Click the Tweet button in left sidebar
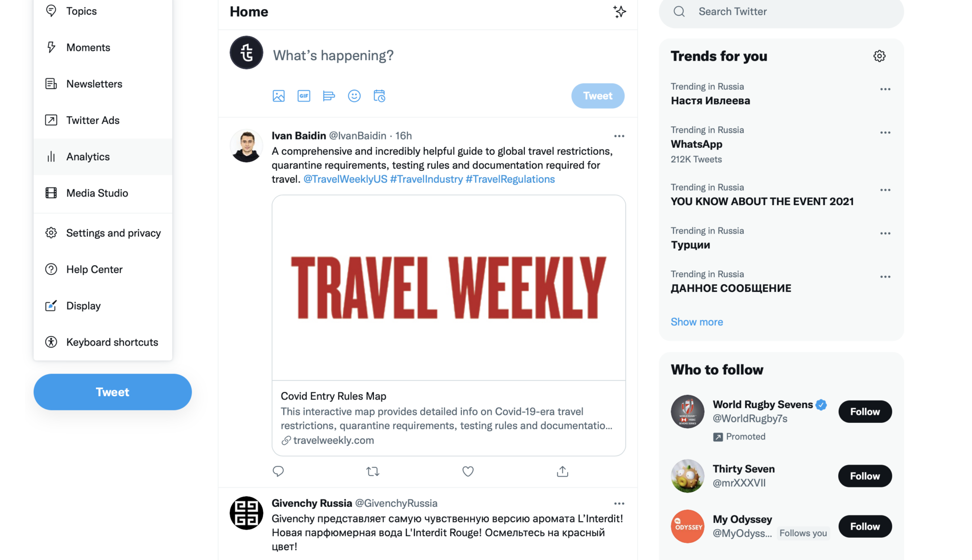This screenshot has width=972, height=560. pos(112,392)
